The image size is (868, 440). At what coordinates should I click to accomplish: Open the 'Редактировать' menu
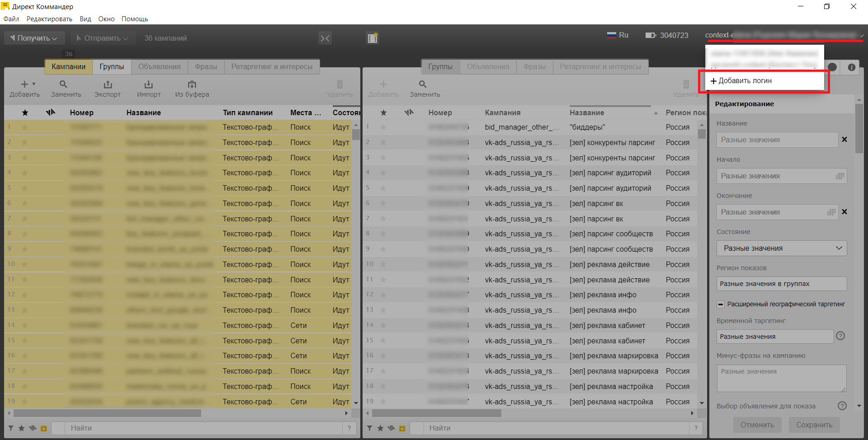click(49, 19)
